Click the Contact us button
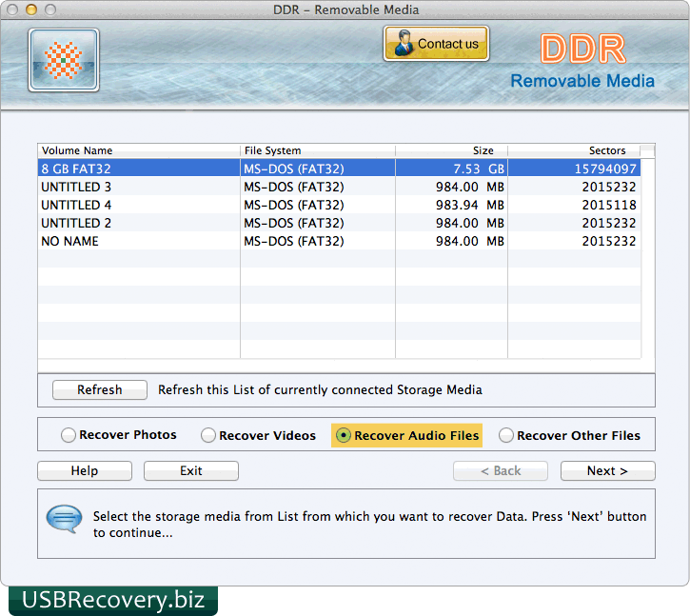This screenshot has width=690, height=616. pyautogui.click(x=436, y=44)
